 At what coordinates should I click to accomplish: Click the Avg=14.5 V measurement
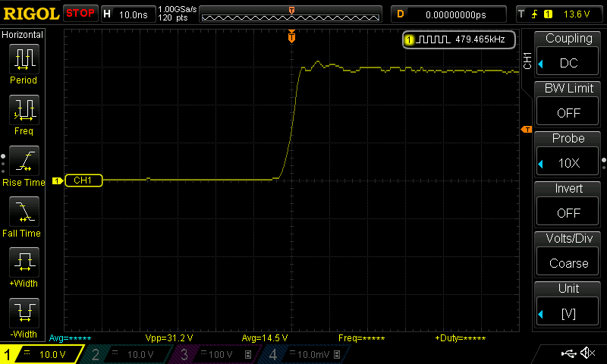(x=265, y=338)
